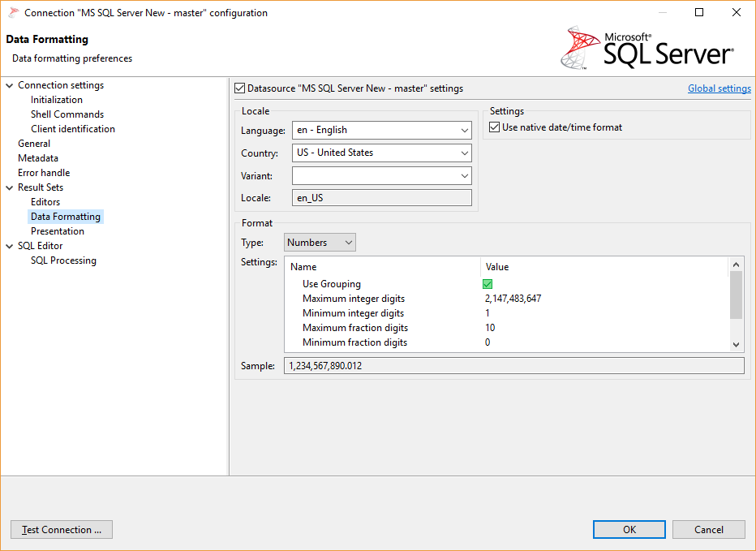Collapse the SQL Editor tree branch

click(10, 245)
